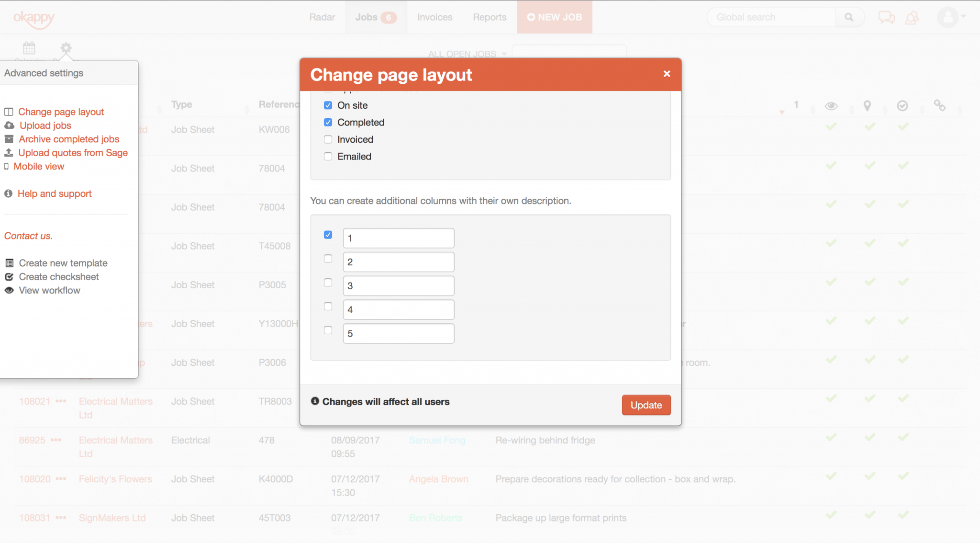Enable the Invoiced checkbox
This screenshot has width=980, height=543.
coord(328,139)
